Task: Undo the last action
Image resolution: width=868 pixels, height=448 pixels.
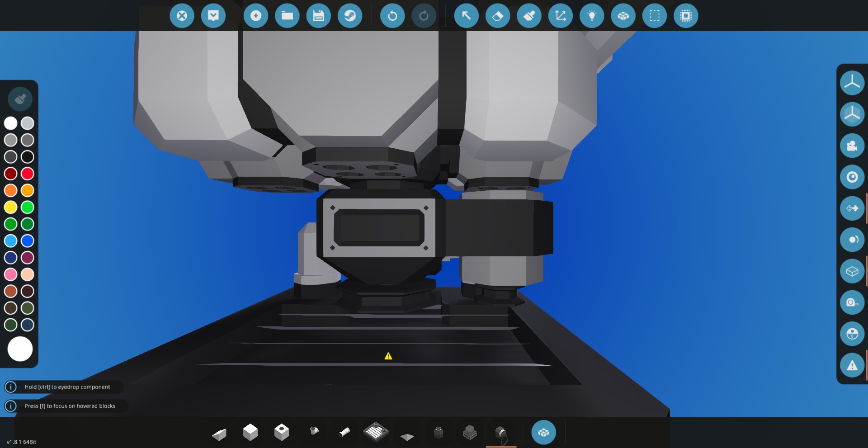Action: click(392, 16)
